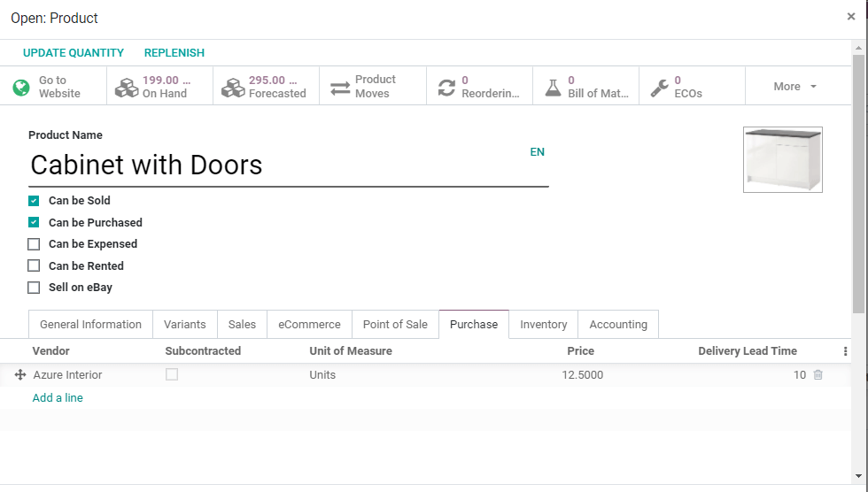
Task: Click scrollbar up arrow
Action: click(x=858, y=49)
